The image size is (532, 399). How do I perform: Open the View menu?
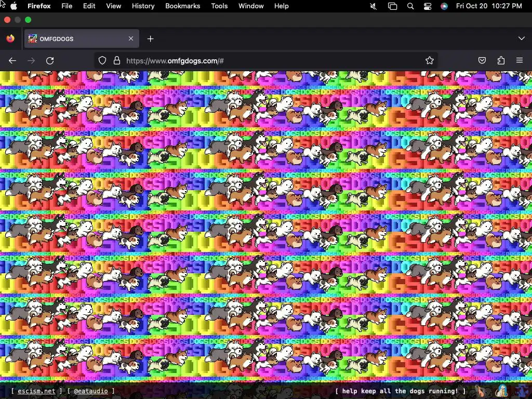tap(113, 6)
